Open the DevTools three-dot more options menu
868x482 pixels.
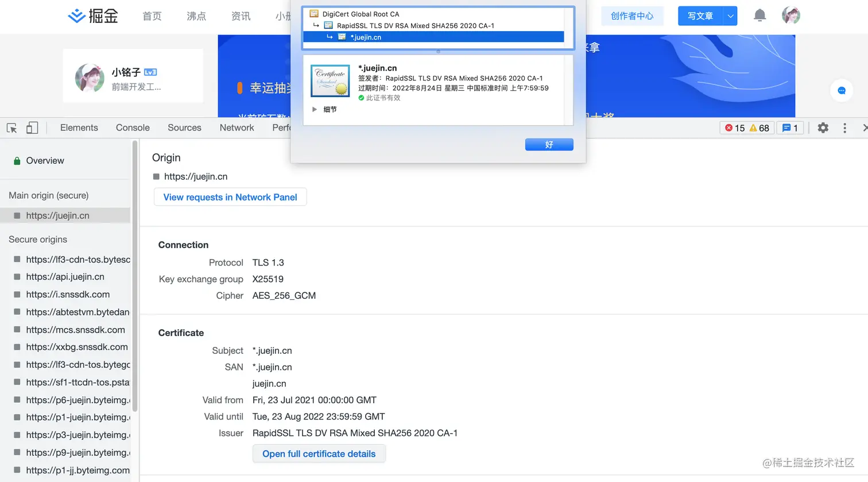(844, 128)
